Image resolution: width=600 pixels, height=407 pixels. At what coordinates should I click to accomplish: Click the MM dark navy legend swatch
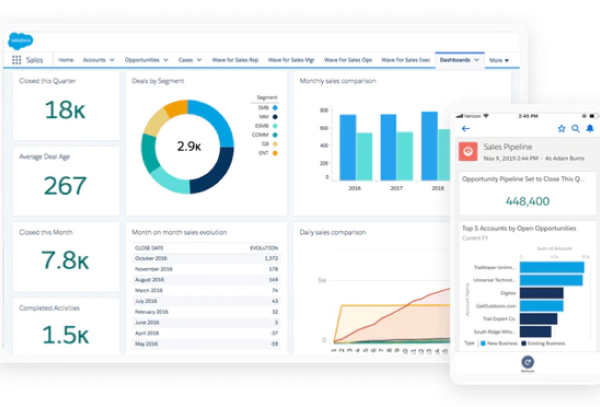pyautogui.click(x=275, y=117)
